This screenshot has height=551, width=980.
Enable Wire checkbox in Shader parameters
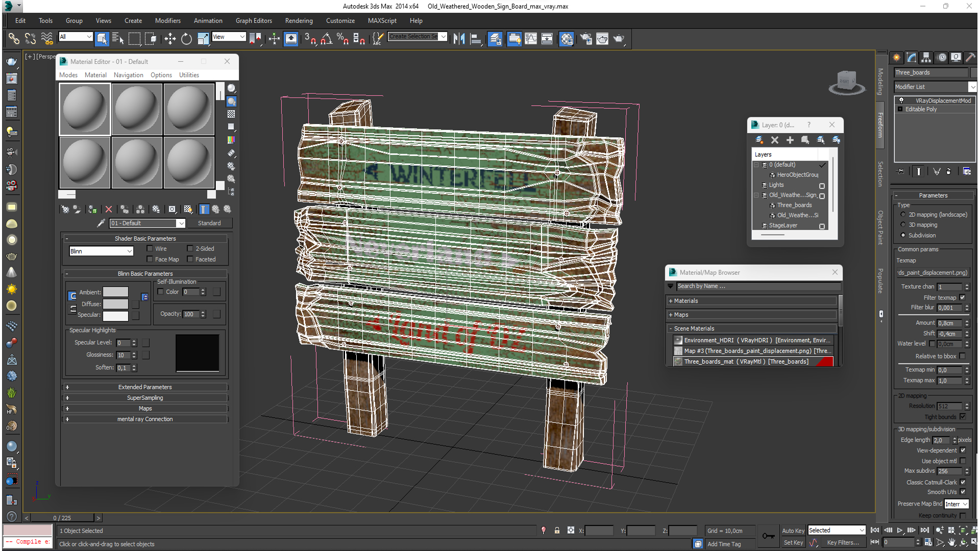coord(150,248)
